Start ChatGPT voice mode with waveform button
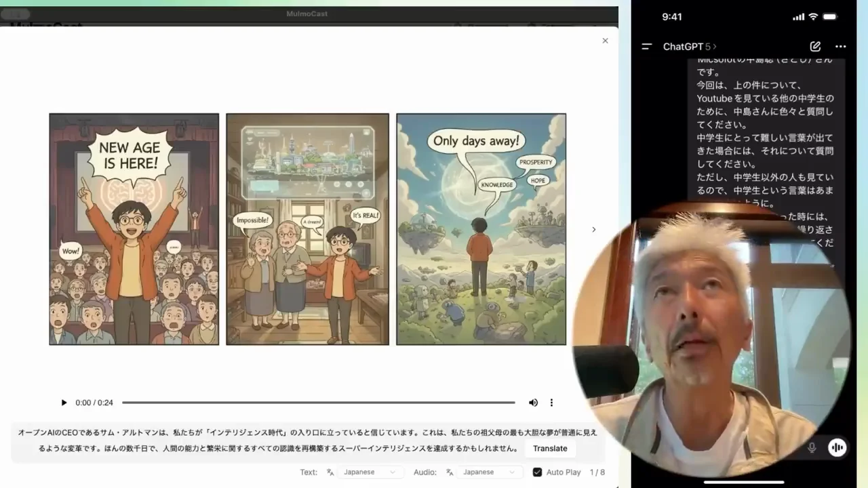Viewport: 868px width, 488px height. (837, 447)
